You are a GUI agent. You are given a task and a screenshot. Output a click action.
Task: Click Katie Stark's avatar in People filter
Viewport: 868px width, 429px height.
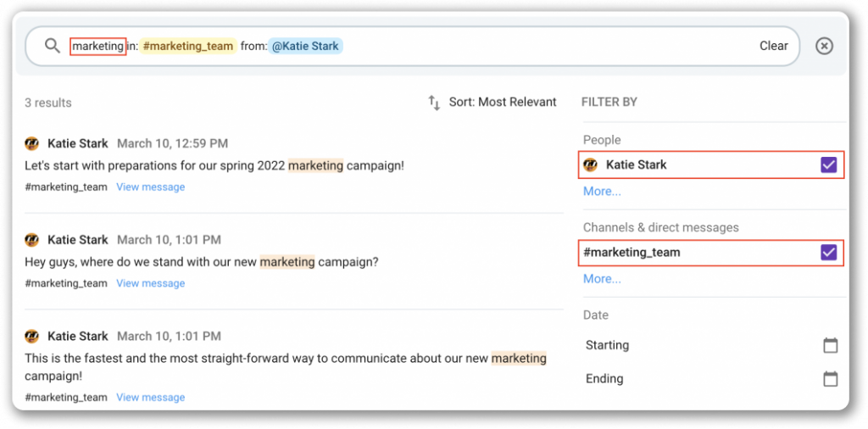pyautogui.click(x=590, y=165)
